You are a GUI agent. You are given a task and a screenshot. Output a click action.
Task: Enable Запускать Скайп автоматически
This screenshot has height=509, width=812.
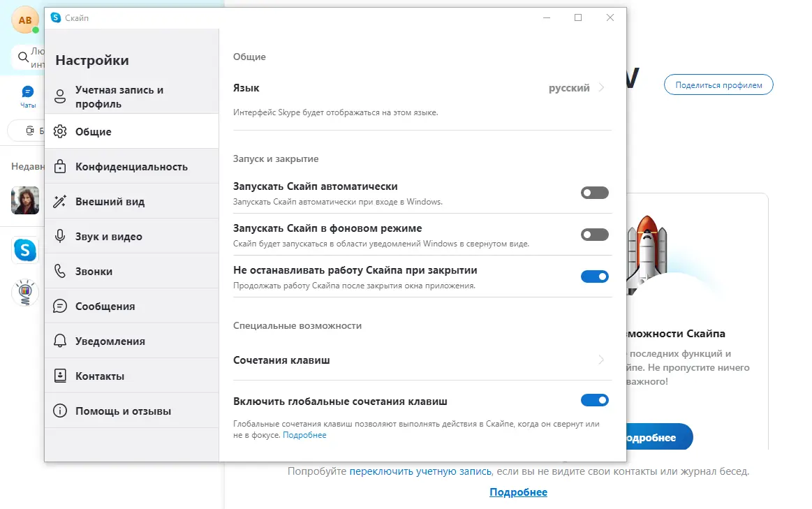click(x=594, y=192)
